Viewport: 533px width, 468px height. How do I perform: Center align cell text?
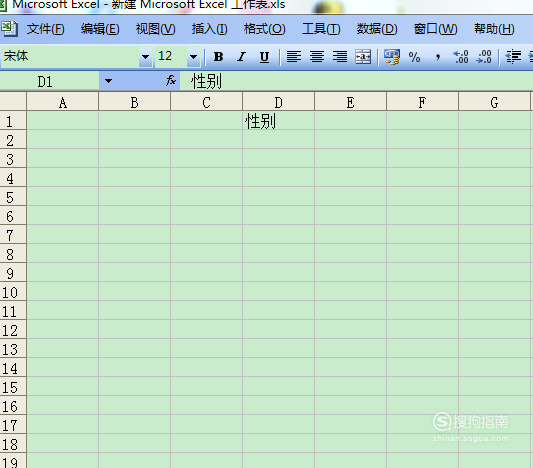click(x=317, y=57)
